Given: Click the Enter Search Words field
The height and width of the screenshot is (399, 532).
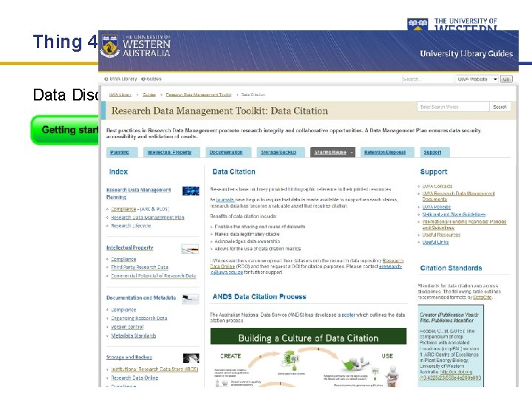Looking at the screenshot, I should (x=453, y=106).
